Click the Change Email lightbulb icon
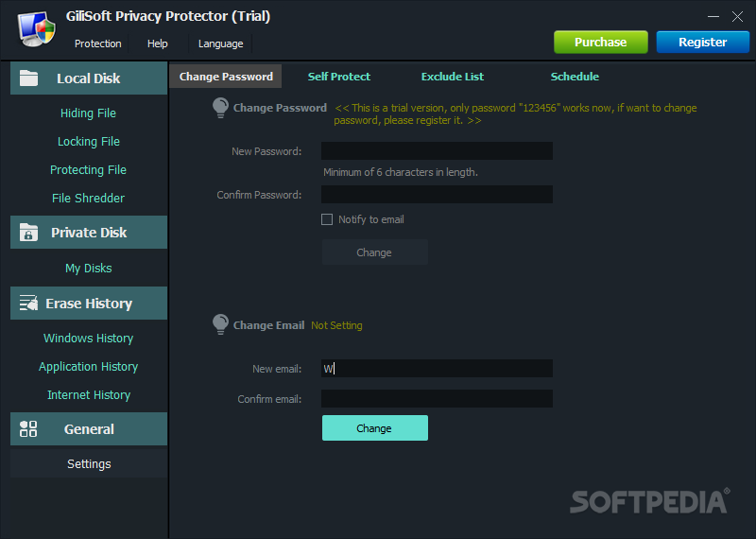Image resolution: width=756 pixels, height=539 pixels. coord(220,324)
